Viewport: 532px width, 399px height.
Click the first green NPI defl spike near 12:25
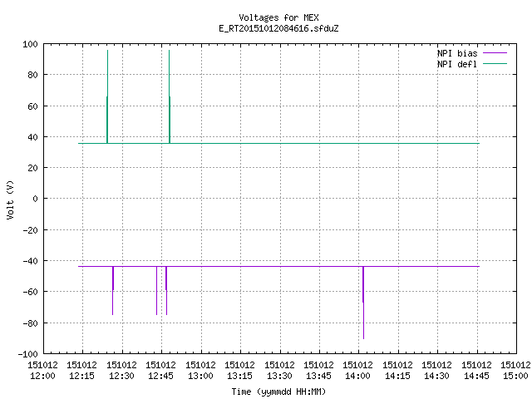(107, 96)
